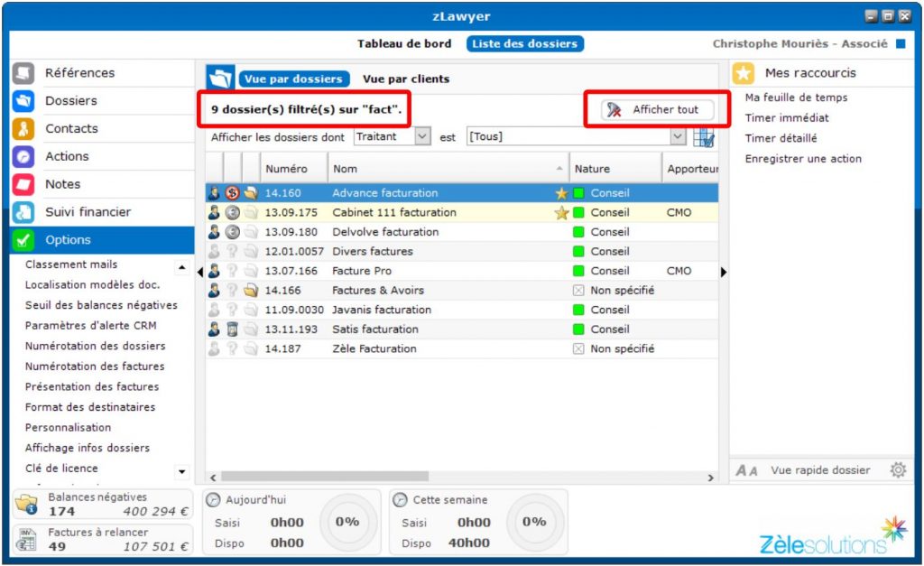Open the Références section icon
The height and width of the screenshot is (566, 924).
[23, 73]
